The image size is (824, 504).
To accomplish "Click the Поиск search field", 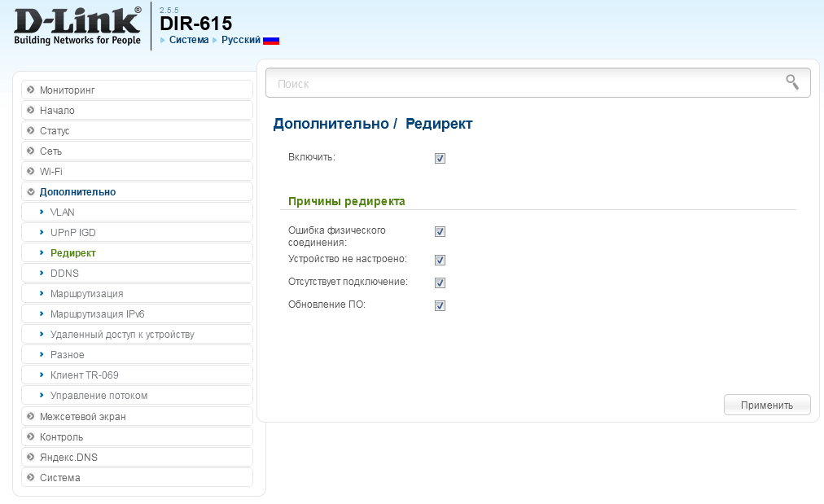I will 537,82.
